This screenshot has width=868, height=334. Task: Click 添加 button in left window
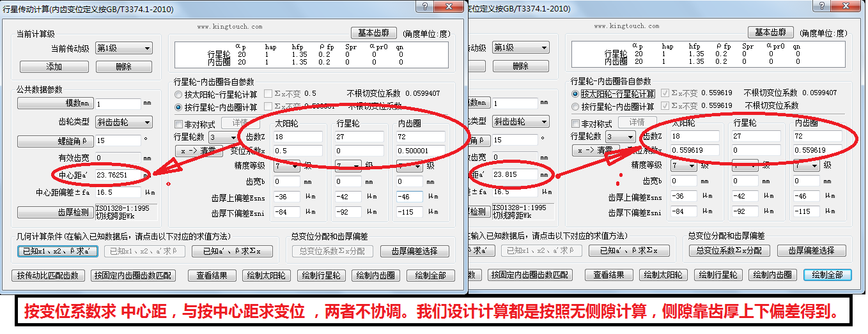pos(54,66)
